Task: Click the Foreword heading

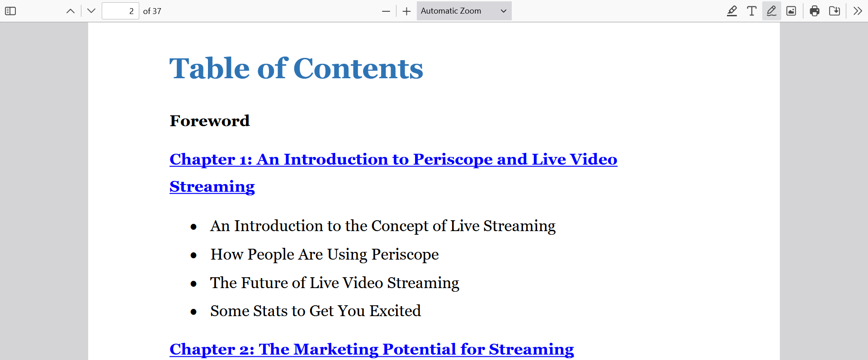Action: pyautogui.click(x=209, y=121)
